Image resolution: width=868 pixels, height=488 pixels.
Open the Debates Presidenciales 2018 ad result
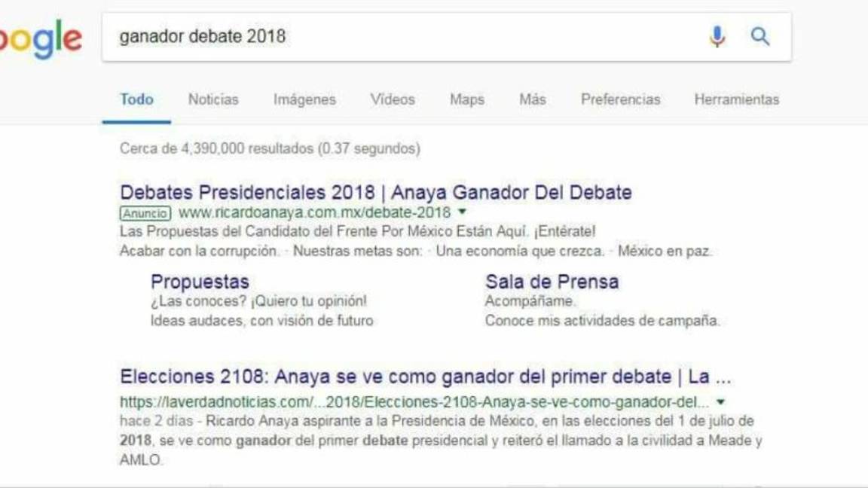[377, 191]
